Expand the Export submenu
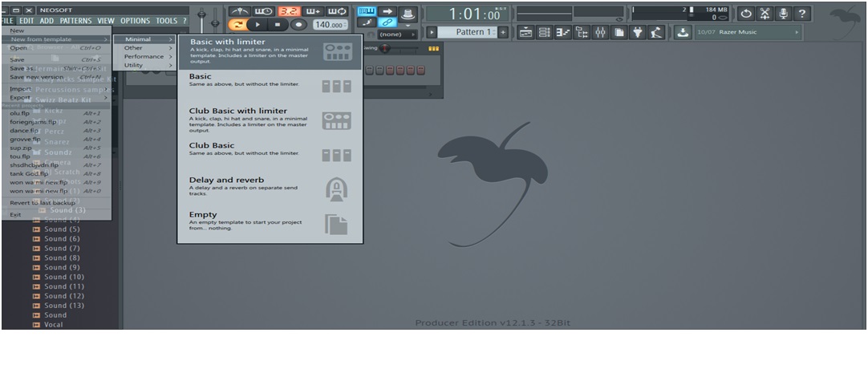 (56, 97)
